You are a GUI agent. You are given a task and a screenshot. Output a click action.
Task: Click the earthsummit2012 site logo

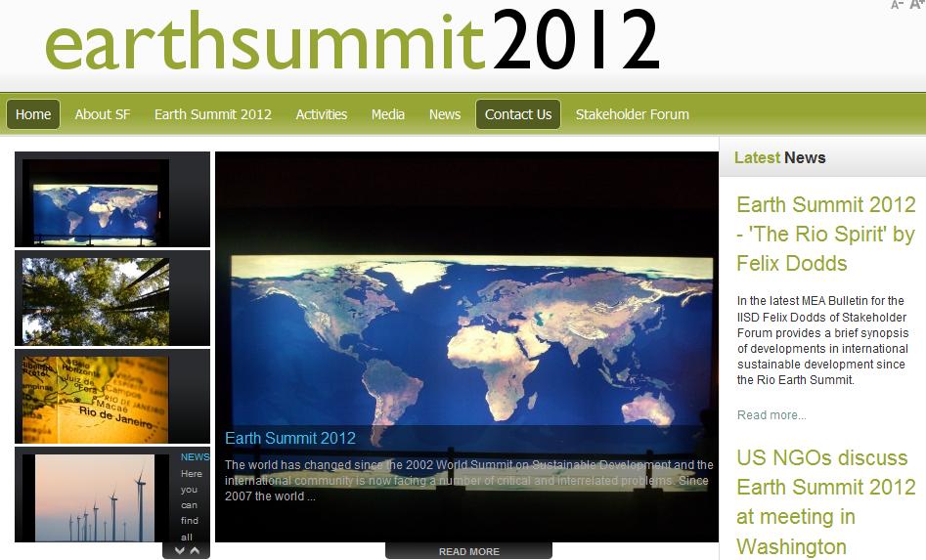pyautogui.click(x=352, y=40)
